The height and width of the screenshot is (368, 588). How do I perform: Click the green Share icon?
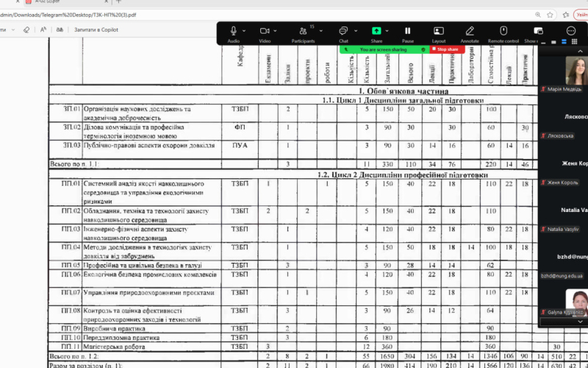[x=376, y=31]
